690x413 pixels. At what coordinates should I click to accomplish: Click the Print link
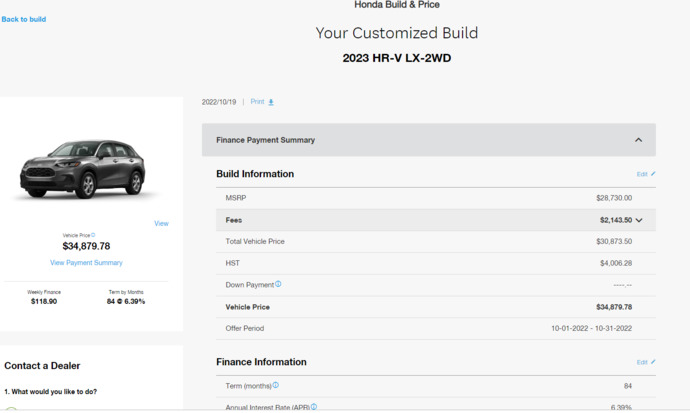tap(257, 102)
